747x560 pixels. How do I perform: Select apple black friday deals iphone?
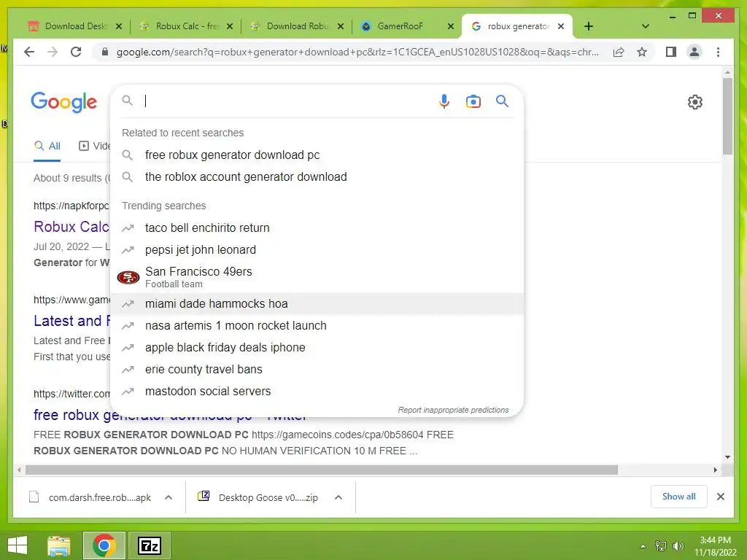click(x=317, y=348)
